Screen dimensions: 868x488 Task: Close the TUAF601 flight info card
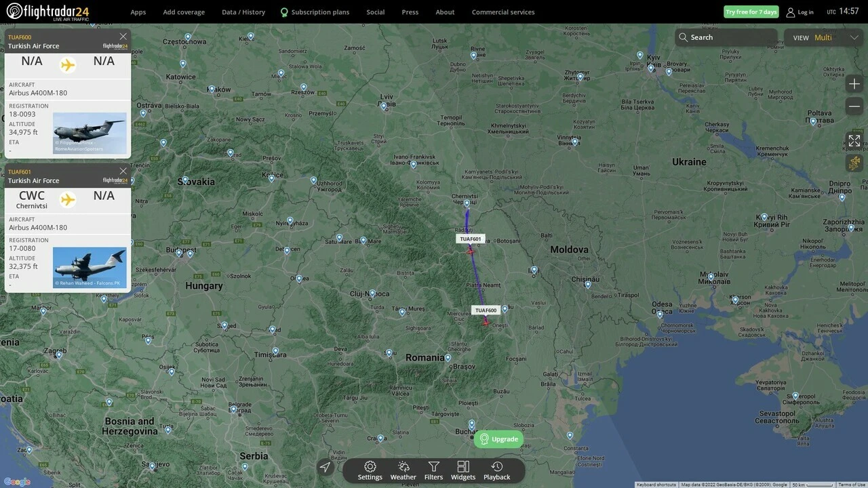pyautogui.click(x=123, y=171)
